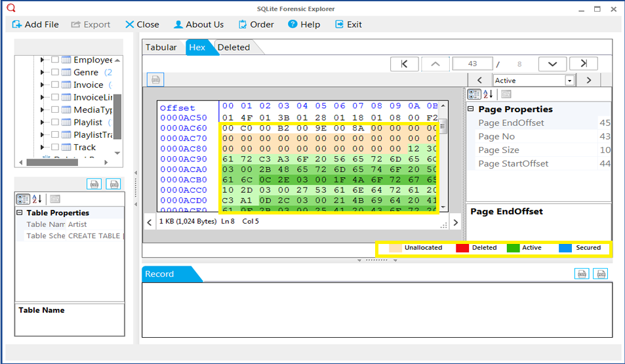
Task: Expand the Track tree node
Action: [x=42, y=147]
